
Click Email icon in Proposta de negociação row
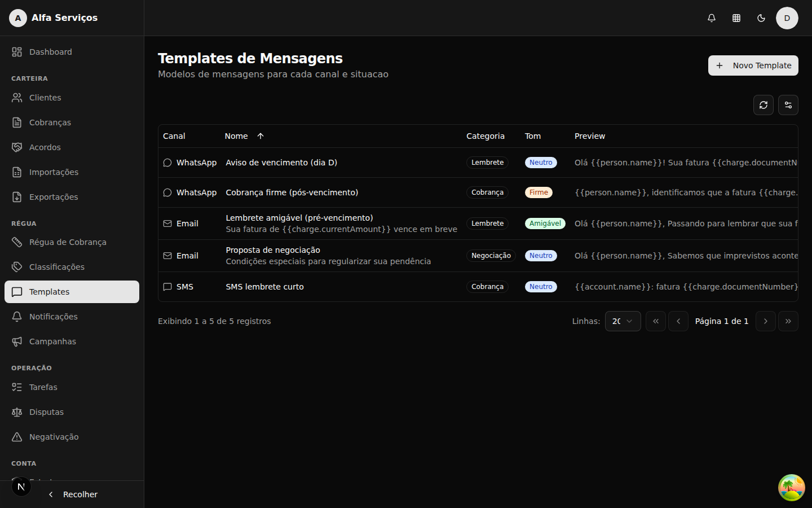click(x=167, y=256)
